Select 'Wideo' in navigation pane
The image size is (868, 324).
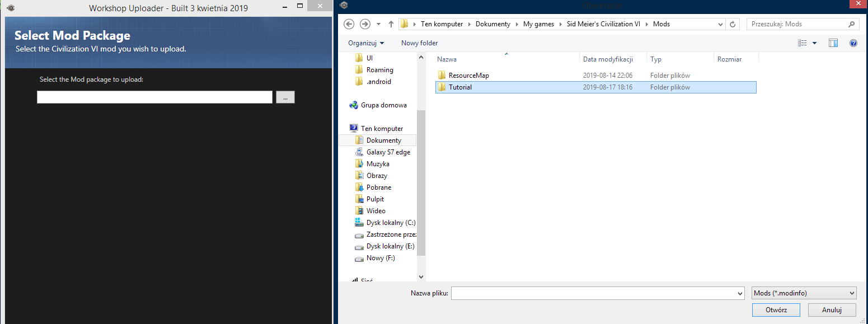(x=376, y=211)
